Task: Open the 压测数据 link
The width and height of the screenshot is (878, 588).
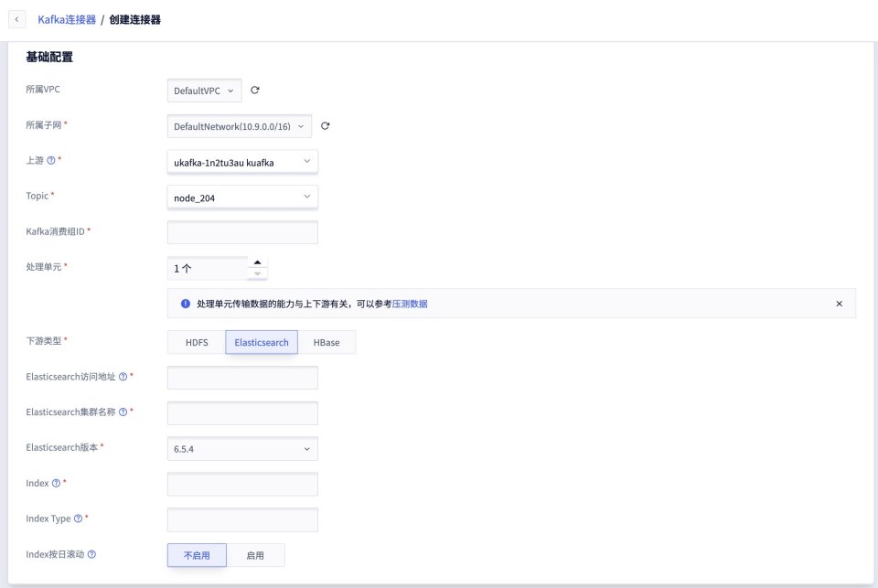Action: pyautogui.click(x=410, y=304)
